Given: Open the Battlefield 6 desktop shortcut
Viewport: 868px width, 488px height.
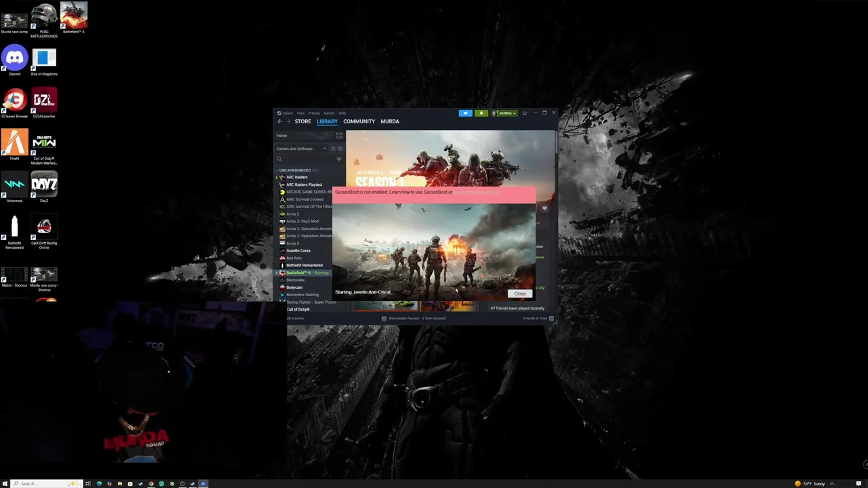Looking at the screenshot, I should [74, 18].
